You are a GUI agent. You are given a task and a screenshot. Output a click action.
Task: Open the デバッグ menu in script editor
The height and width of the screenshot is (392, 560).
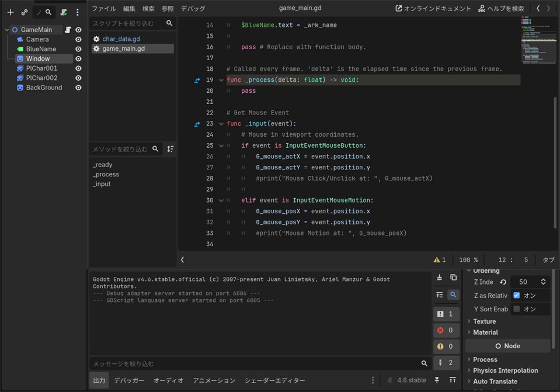click(193, 9)
